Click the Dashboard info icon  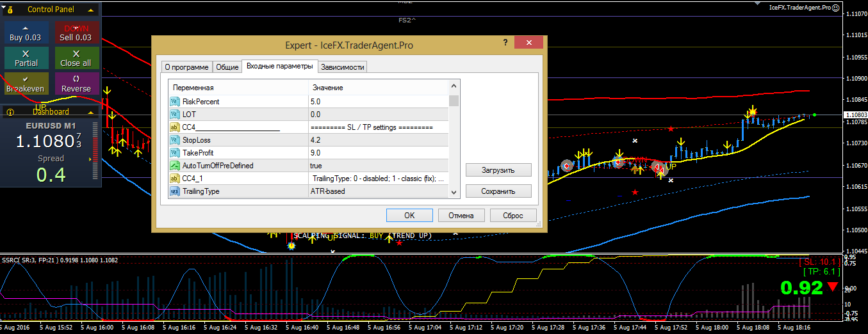coord(10,112)
